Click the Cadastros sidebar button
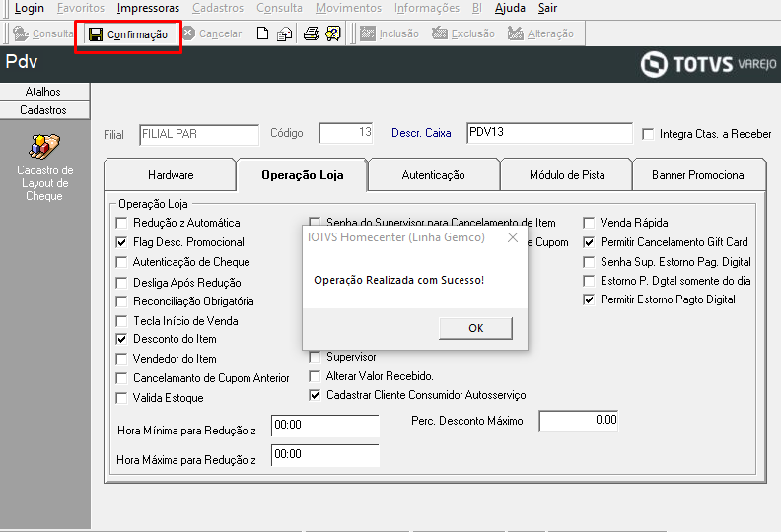781x532 pixels. 43,110
